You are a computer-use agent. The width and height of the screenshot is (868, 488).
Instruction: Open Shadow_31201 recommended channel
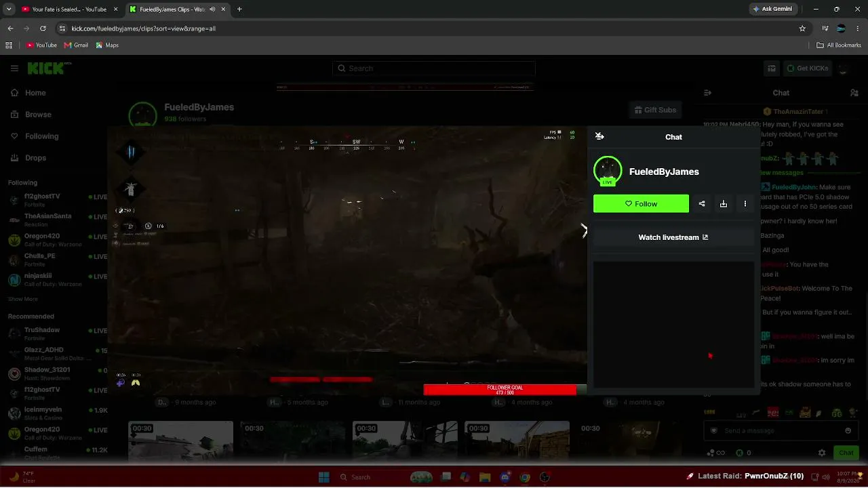click(x=57, y=373)
